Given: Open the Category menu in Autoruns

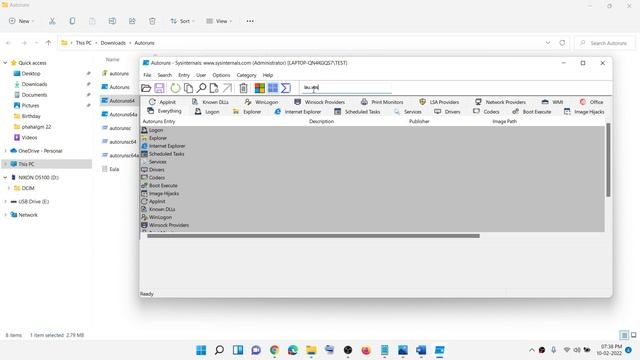Looking at the screenshot, I should point(246,75).
